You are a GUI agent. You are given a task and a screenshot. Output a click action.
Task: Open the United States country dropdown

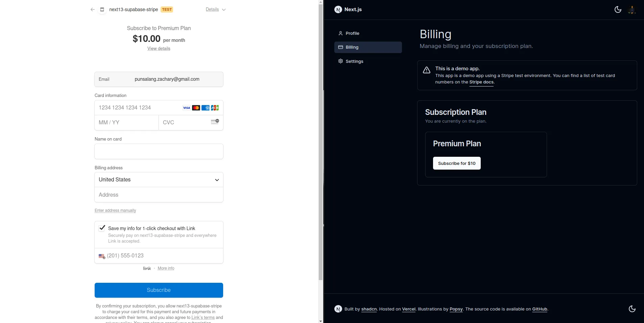coord(159,180)
